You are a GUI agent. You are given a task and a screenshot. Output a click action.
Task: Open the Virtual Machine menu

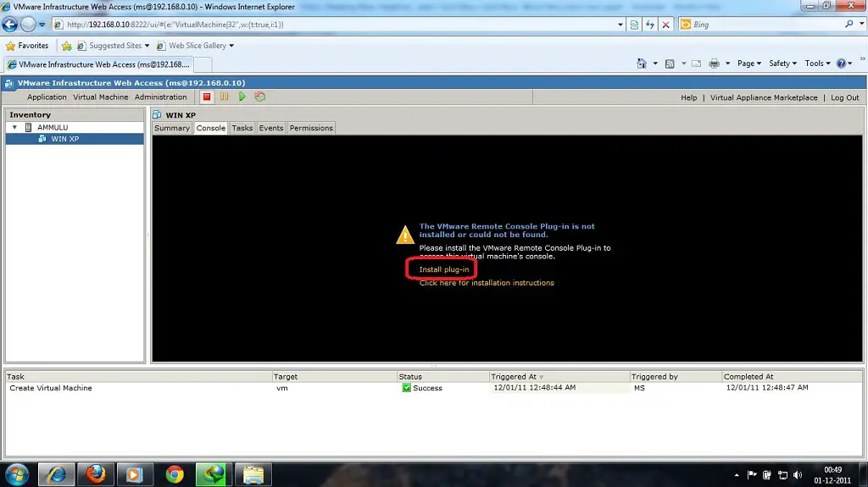100,97
